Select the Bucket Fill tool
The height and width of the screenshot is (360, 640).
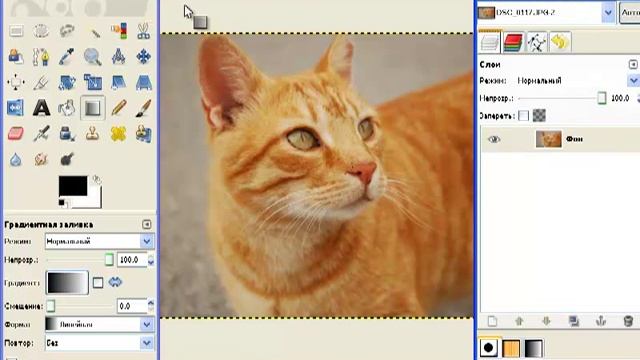67,108
